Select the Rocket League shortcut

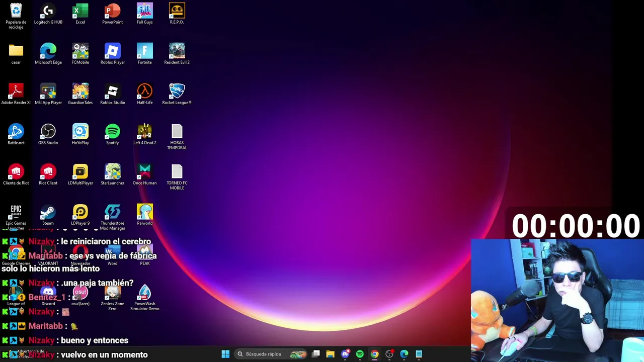pyautogui.click(x=177, y=95)
